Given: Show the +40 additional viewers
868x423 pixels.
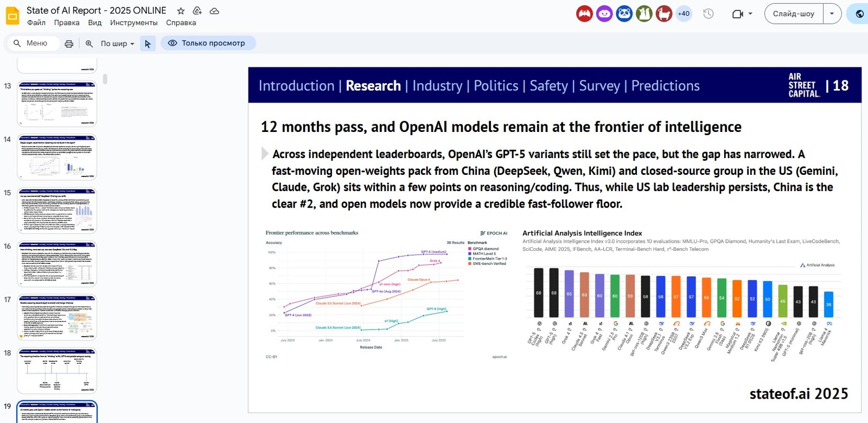Looking at the screenshot, I should 684,14.
